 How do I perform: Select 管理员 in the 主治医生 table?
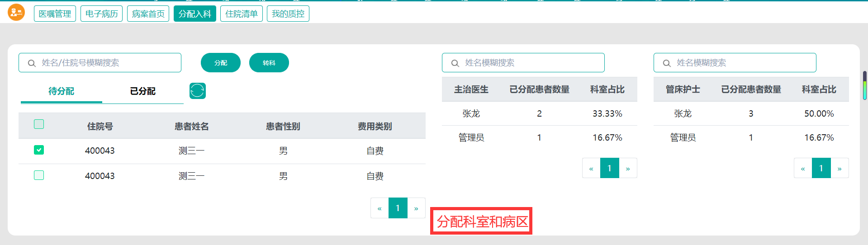click(471, 137)
